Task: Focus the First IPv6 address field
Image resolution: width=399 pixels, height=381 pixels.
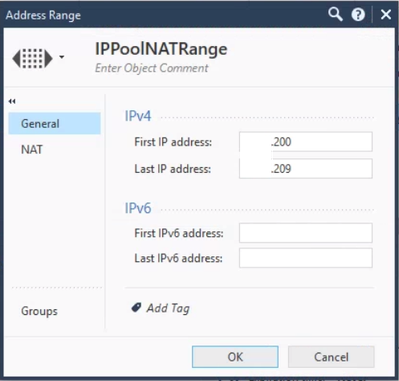Action: [x=306, y=233]
